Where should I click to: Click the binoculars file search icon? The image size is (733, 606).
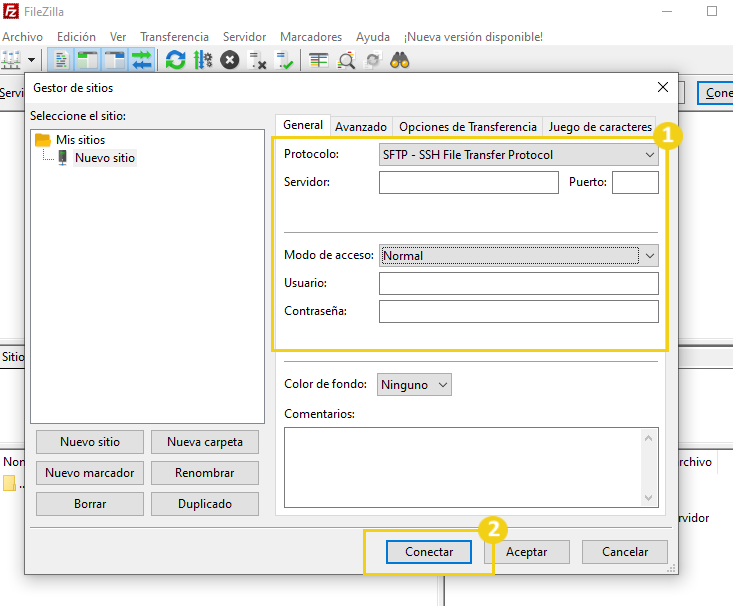(x=400, y=60)
